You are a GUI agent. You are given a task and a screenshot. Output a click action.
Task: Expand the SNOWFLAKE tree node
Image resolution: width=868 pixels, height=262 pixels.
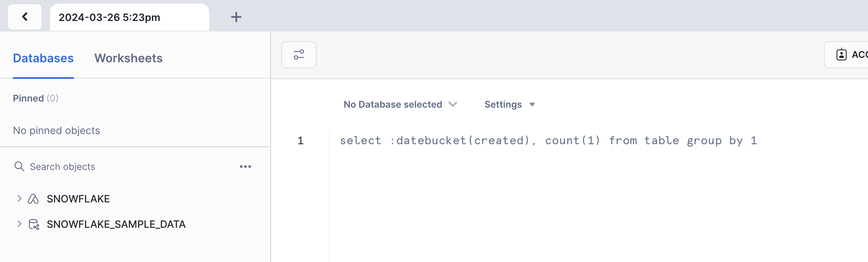click(x=19, y=199)
